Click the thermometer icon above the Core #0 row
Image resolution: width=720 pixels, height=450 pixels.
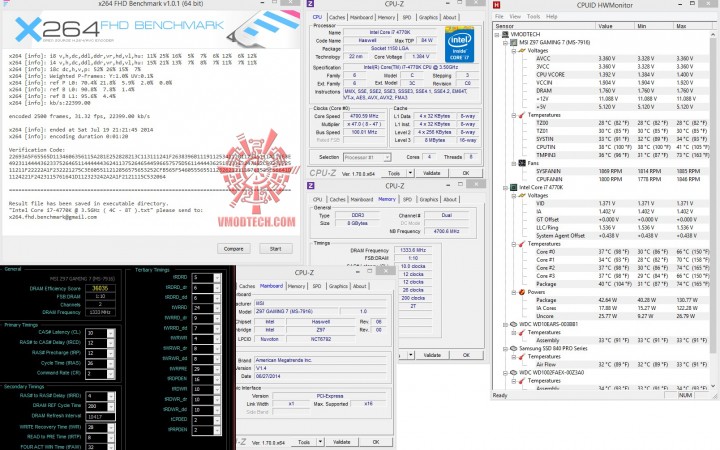pos(522,244)
